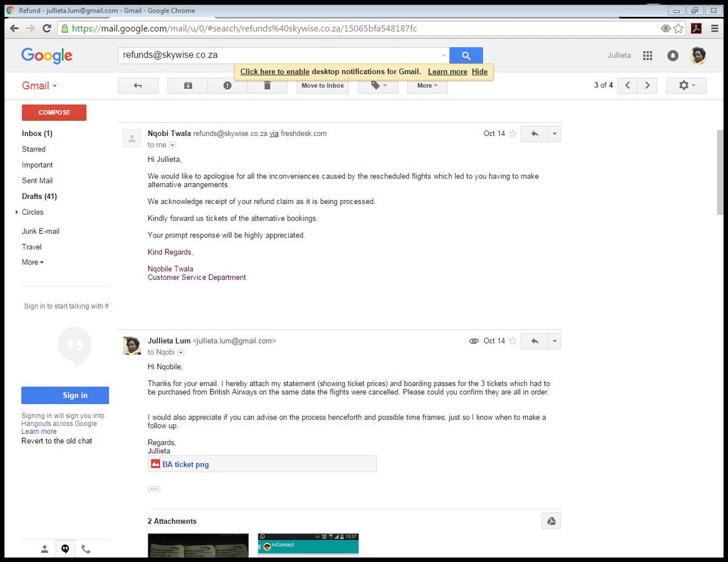This screenshot has width=728, height=562.
Task: Click Sign in for Hangouts
Action: [x=65, y=395]
